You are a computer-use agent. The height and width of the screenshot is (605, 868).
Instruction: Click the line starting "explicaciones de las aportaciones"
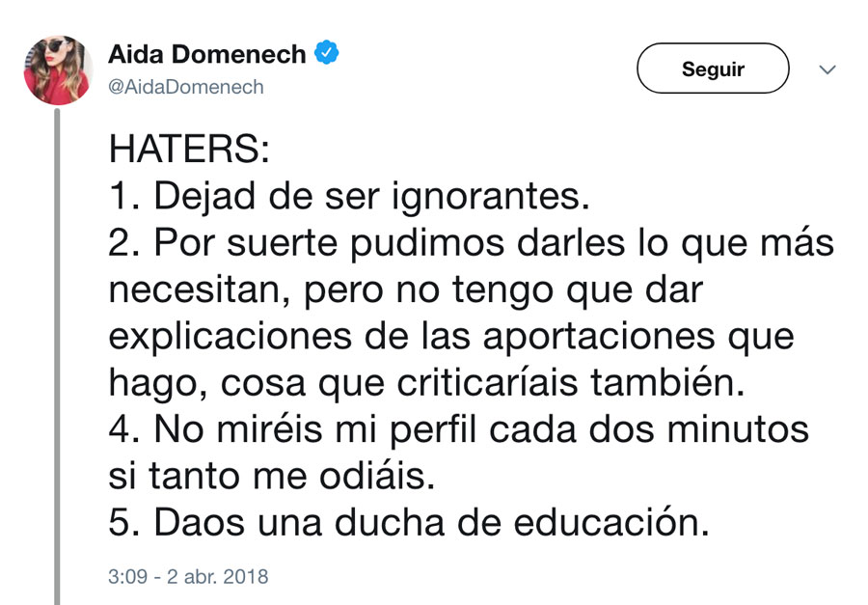[451, 337]
